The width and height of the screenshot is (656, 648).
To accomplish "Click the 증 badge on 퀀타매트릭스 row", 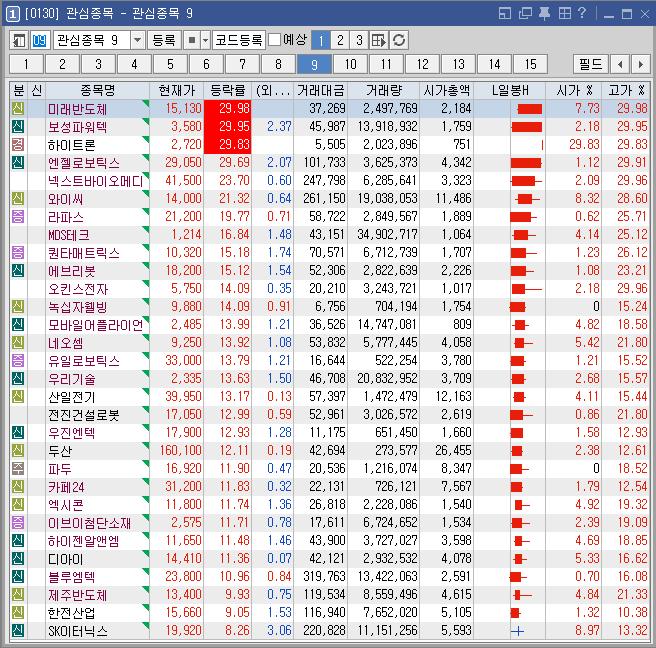I will tap(18, 252).
